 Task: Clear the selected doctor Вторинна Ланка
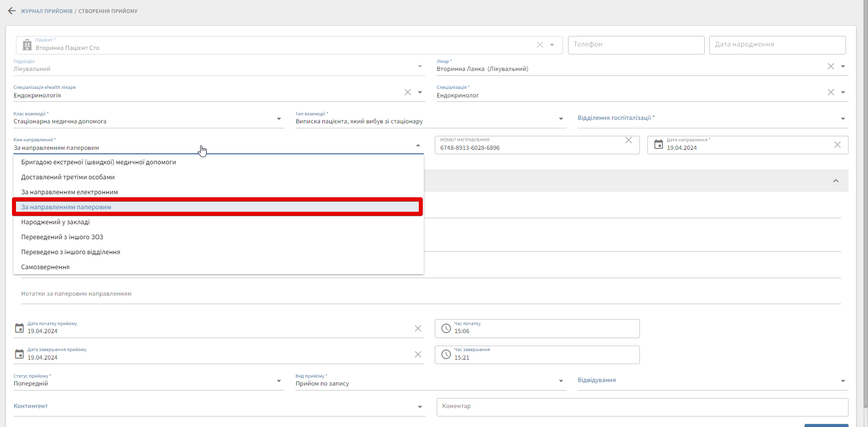coord(831,66)
